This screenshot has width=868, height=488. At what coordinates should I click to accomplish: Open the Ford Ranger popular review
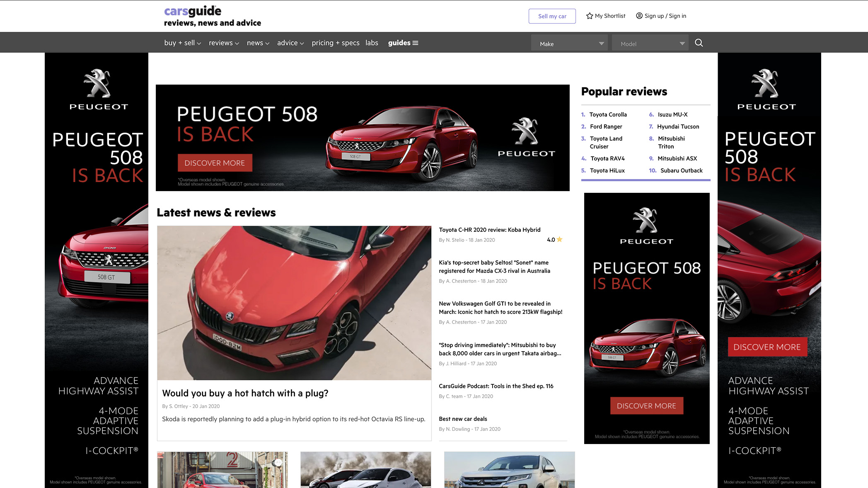606,126
